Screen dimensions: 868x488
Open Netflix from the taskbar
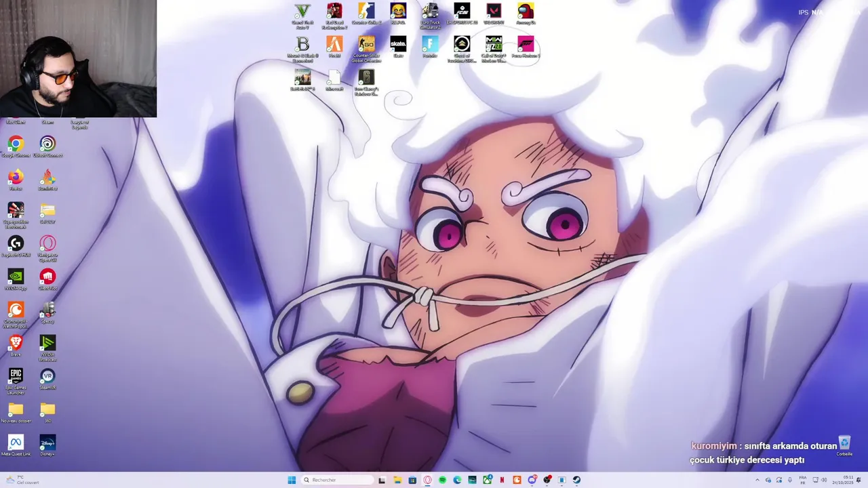point(502,480)
